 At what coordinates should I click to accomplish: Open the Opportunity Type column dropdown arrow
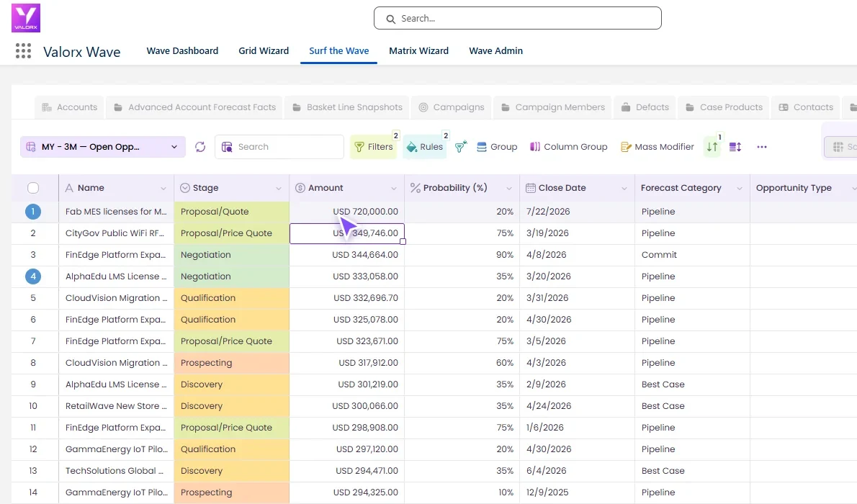tap(853, 188)
